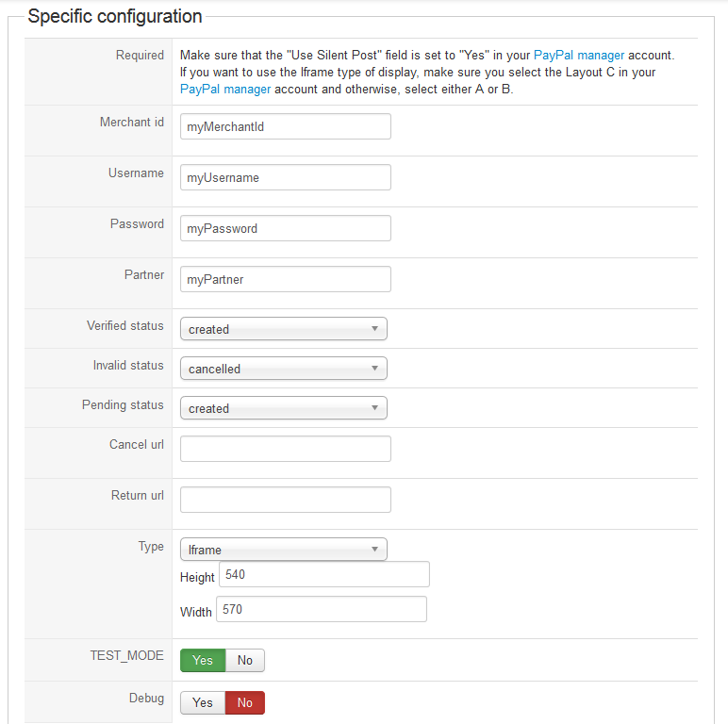Viewport: 728px width, 724px height.
Task: Click the Password text box
Action: coord(286,228)
